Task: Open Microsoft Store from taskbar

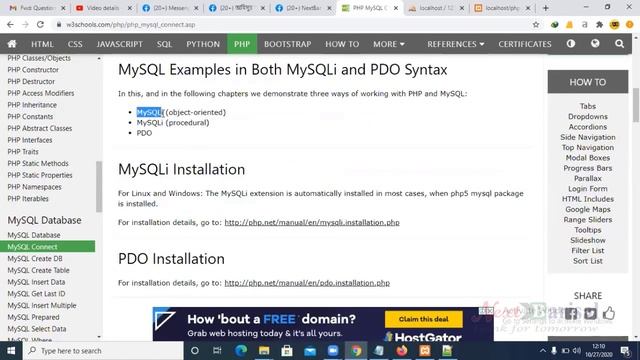Action: tap(287, 351)
